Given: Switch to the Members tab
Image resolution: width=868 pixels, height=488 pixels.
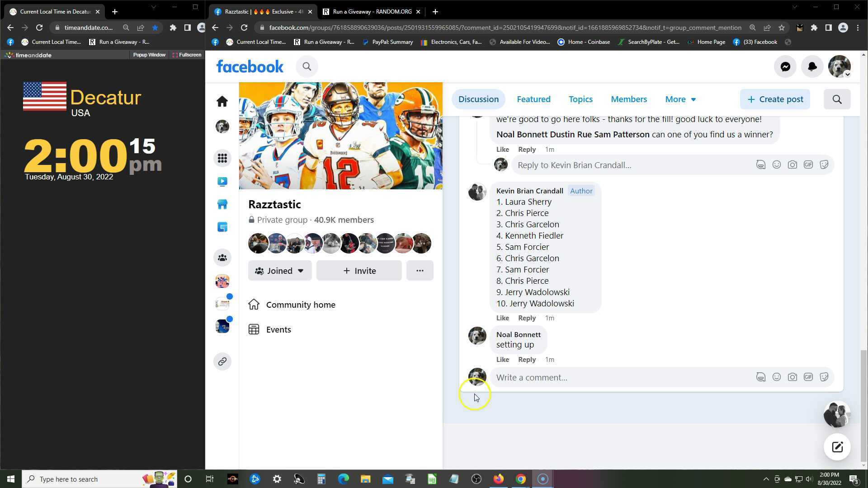Looking at the screenshot, I should pyautogui.click(x=628, y=99).
